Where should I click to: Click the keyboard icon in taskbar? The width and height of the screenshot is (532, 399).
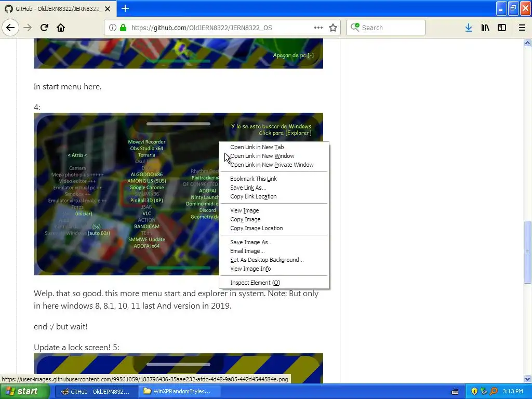point(455,392)
